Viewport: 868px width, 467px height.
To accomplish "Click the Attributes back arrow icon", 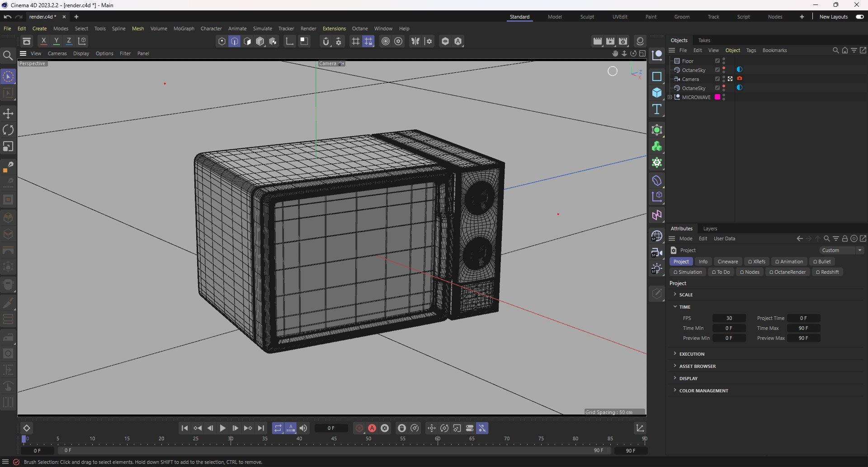I will point(800,238).
